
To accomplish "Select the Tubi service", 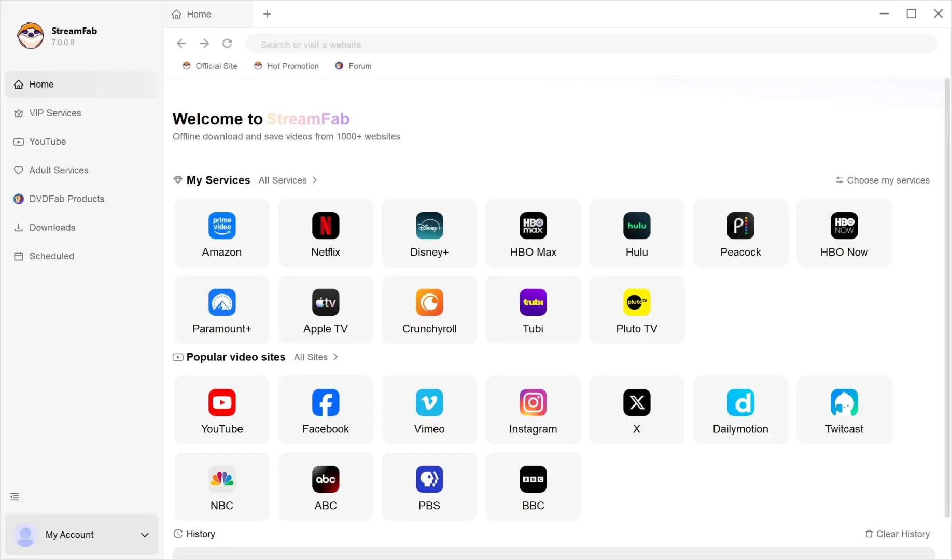I will click(533, 310).
